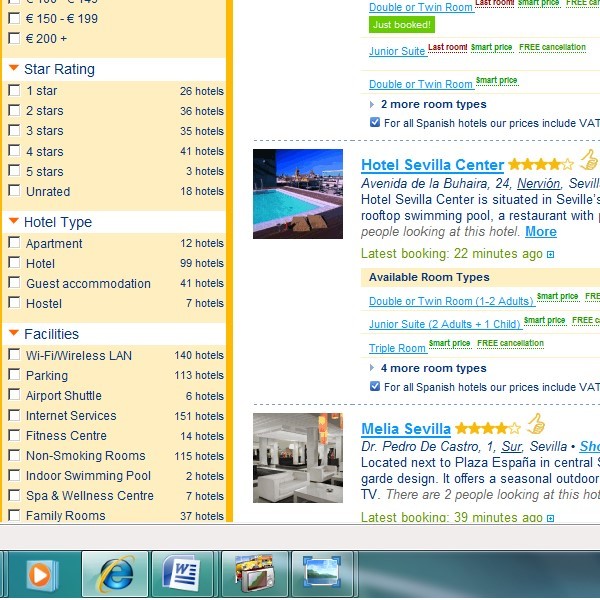Image resolution: width=600 pixels, height=600 pixels.
Task: Enable Wi-Fi/Wireless LAN facility filter
Action: pos(14,354)
